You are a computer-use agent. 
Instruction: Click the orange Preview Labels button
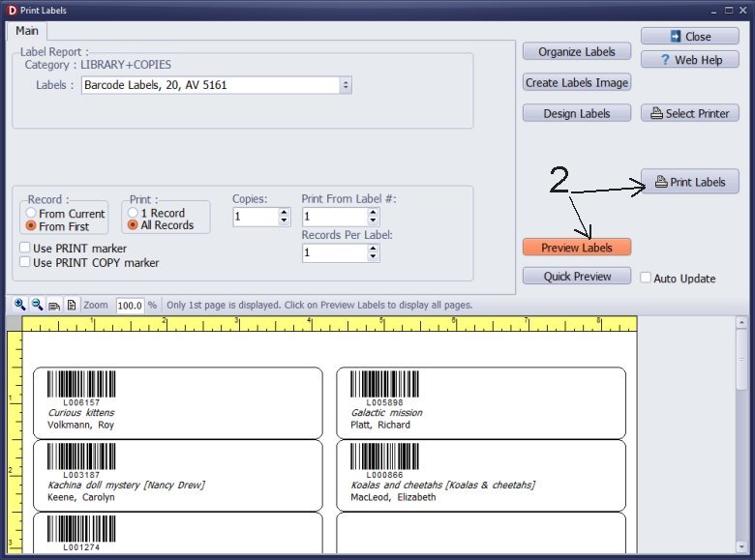(577, 248)
